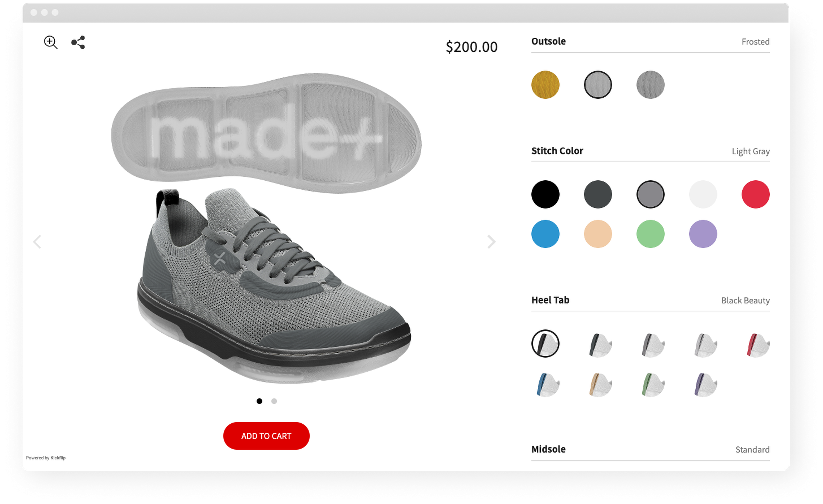Select the purple heel tab option
Image resolution: width=823 pixels, height=504 pixels.
pos(703,384)
